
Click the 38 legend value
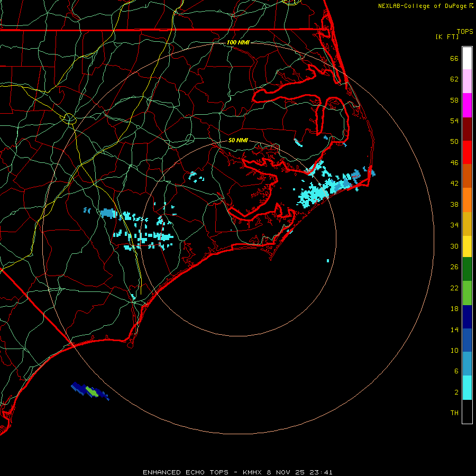454,204
